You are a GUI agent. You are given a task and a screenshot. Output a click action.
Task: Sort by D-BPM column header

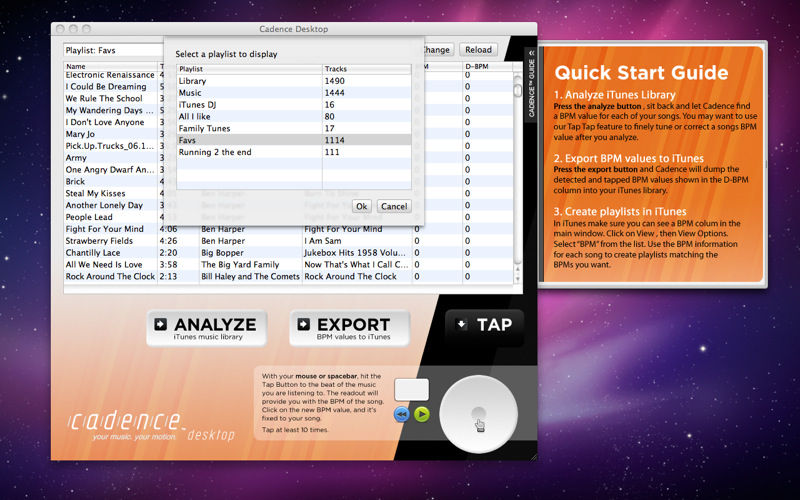pos(487,66)
